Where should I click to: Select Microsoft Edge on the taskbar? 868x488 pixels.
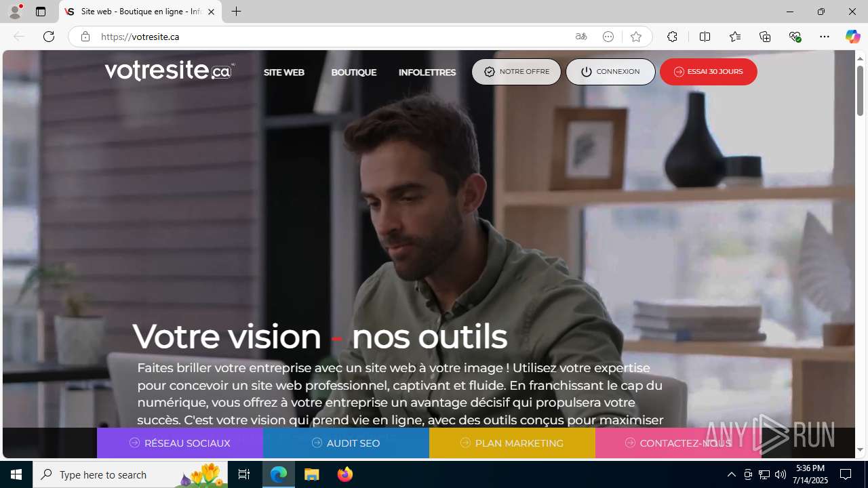(279, 474)
